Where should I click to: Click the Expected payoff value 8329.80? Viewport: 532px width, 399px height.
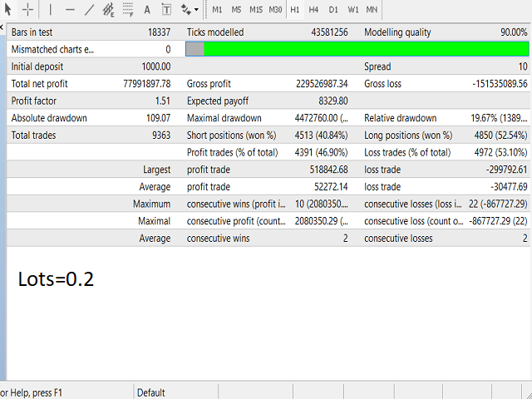coord(332,101)
